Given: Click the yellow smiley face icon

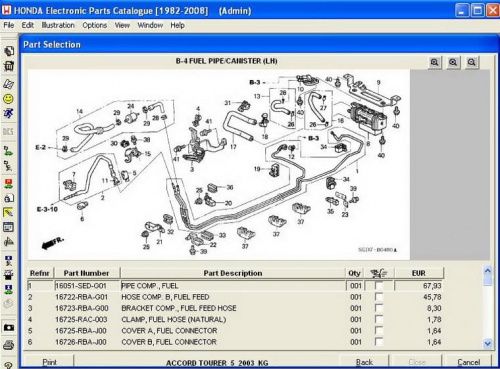Looking at the screenshot, I should click(9, 99).
